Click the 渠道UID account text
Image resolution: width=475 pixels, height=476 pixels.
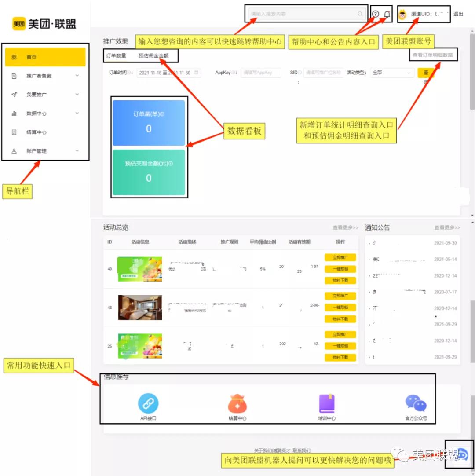point(429,14)
